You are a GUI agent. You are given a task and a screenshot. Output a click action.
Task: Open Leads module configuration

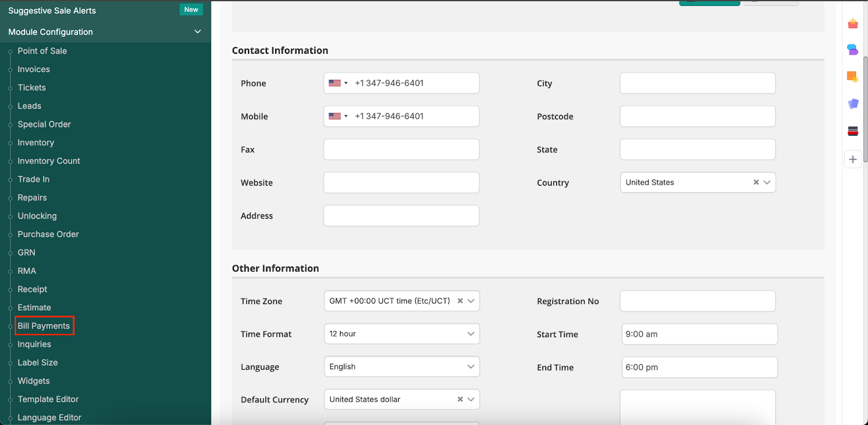click(x=29, y=106)
